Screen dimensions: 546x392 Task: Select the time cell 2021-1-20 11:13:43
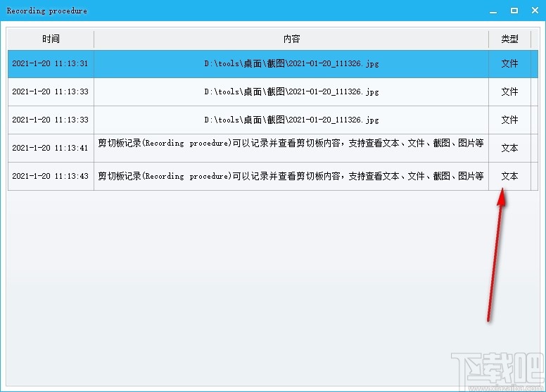click(x=50, y=176)
